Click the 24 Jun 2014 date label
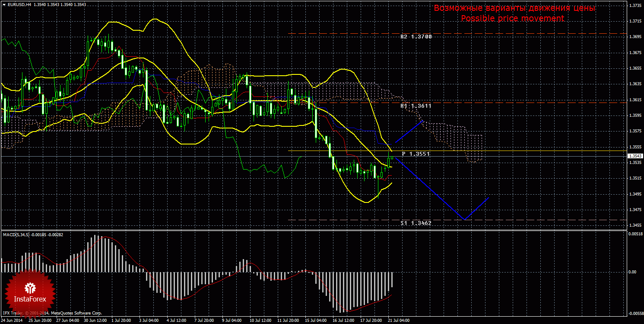Screen dimensions: 644x324 click(x=12, y=321)
